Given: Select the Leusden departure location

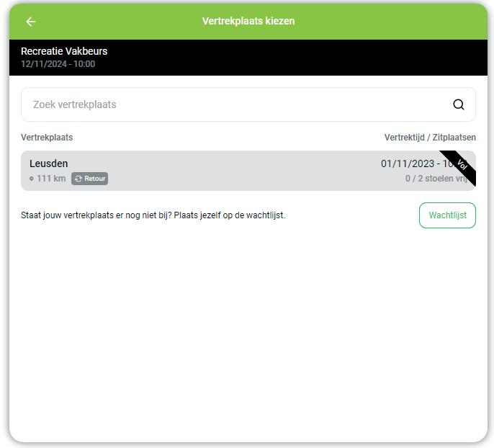Looking at the screenshot, I should 248,171.
